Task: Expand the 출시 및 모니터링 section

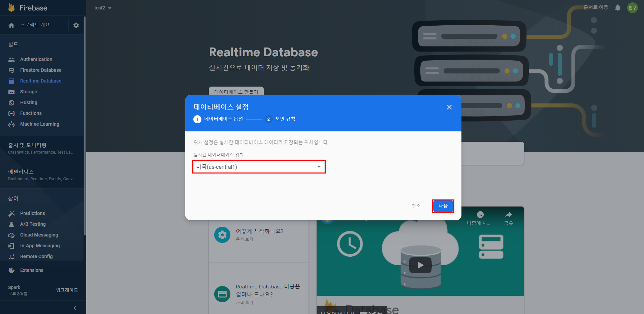Action: tap(42, 149)
